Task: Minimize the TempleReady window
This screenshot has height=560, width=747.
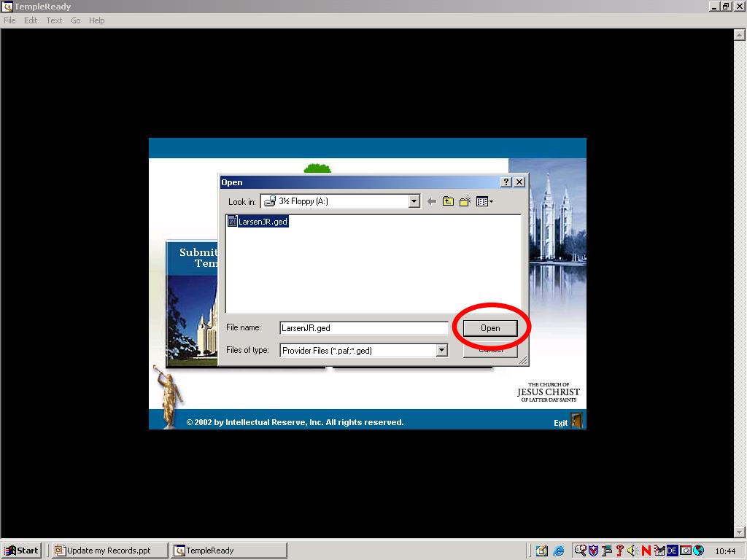Action: click(x=714, y=6)
